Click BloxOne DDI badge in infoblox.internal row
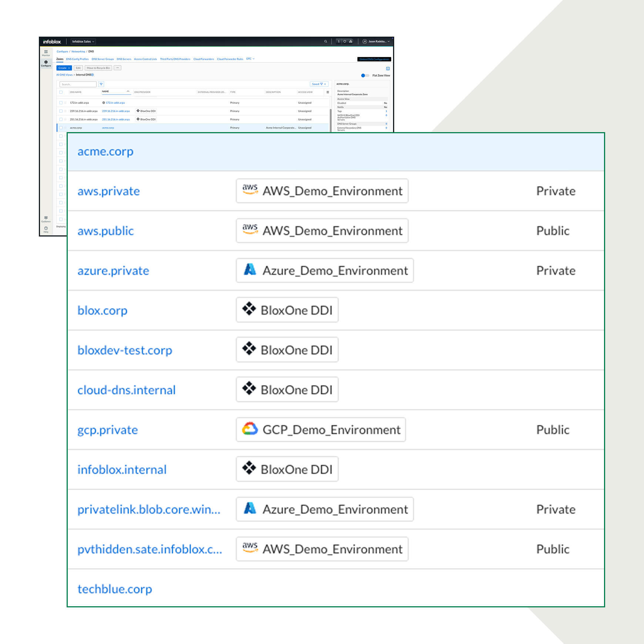The width and height of the screenshot is (644, 644). 287,469
